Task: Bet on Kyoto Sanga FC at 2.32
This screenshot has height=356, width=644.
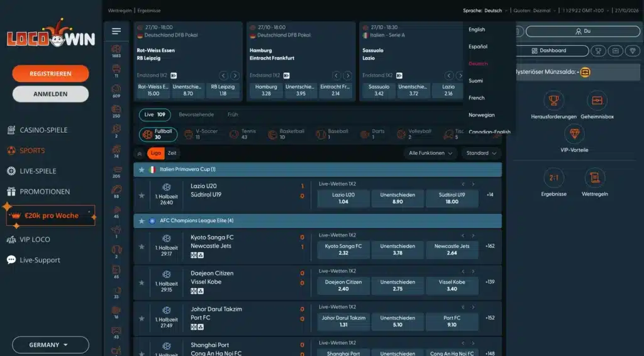Action: (343, 250)
